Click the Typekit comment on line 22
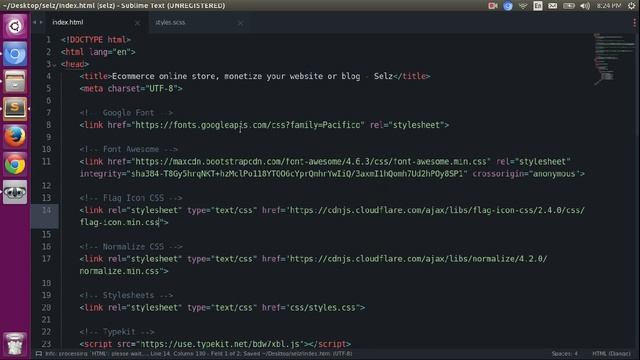Screen dimensions: 640x360 [117, 332]
